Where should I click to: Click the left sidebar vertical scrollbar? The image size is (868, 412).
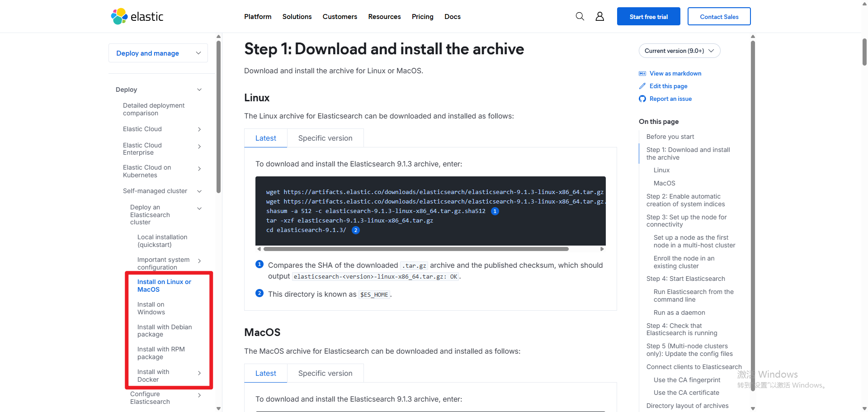coord(218,117)
